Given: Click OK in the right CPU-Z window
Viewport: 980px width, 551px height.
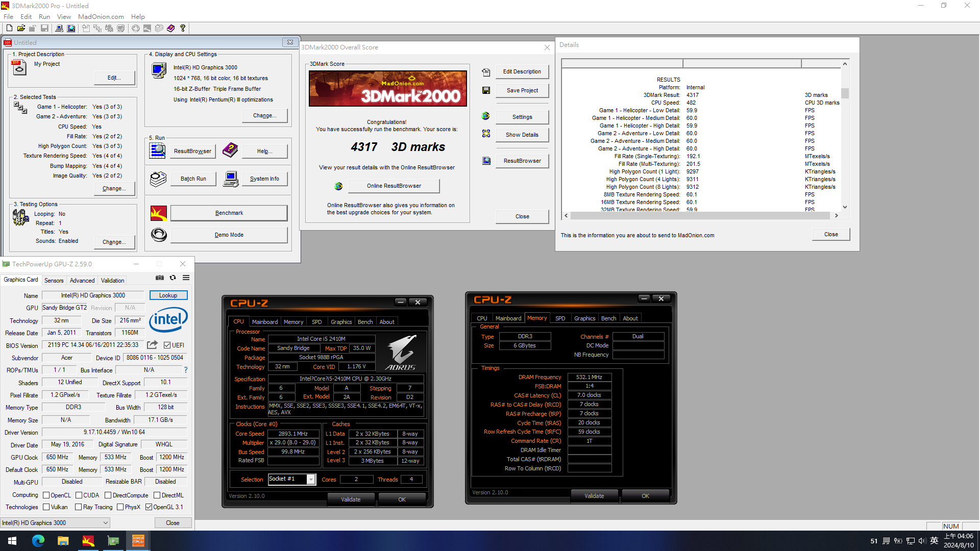Looking at the screenshot, I should click(x=645, y=496).
